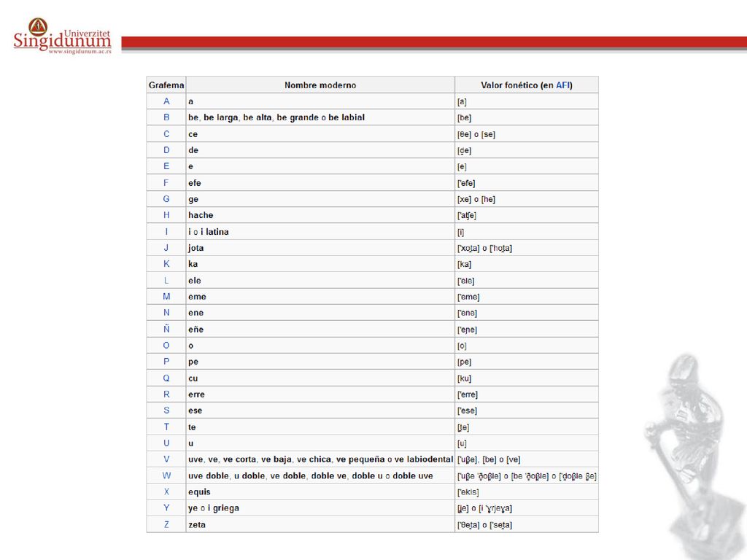Open the letter E grapheme link
The height and width of the screenshot is (560, 747).
click(166, 166)
